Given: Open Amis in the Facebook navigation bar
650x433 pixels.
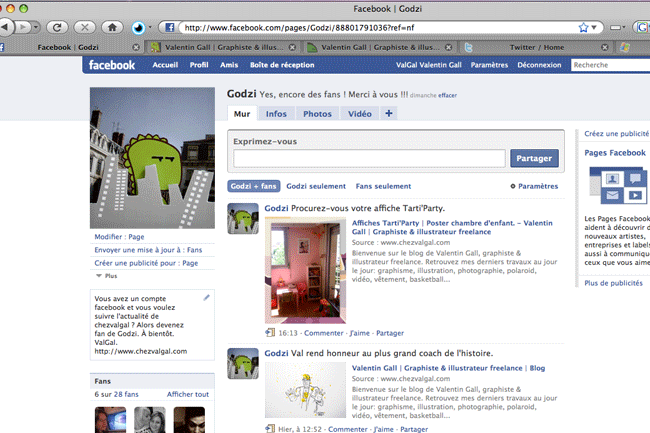Looking at the screenshot, I should click(x=229, y=65).
